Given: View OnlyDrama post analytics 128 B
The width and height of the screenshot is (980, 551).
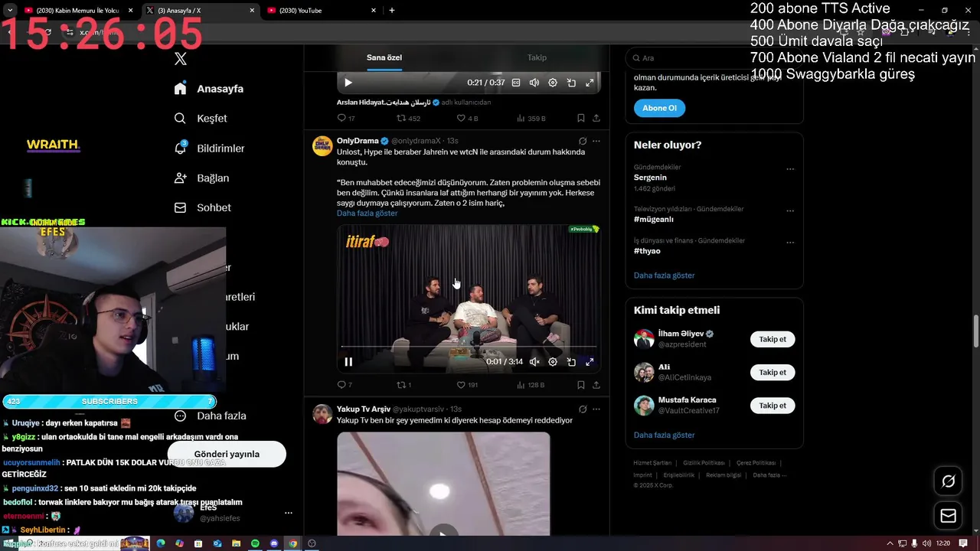Looking at the screenshot, I should pyautogui.click(x=531, y=385).
